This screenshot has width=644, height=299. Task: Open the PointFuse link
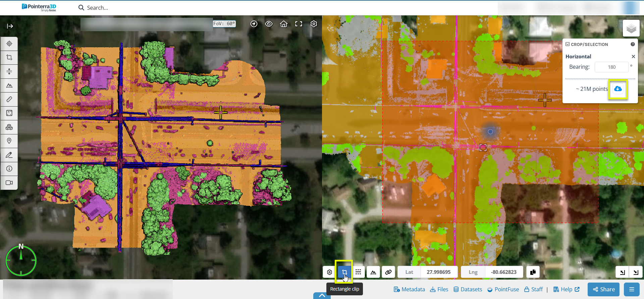tap(503, 289)
